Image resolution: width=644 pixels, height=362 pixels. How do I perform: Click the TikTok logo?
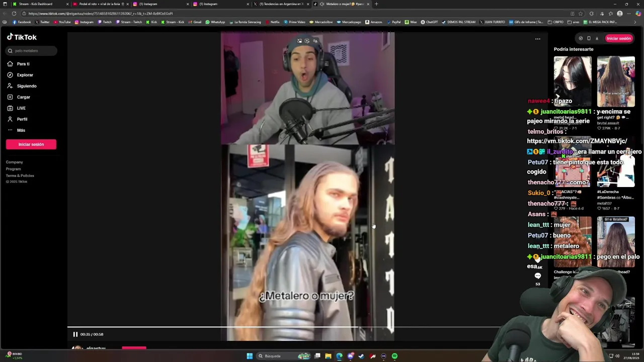(x=22, y=37)
